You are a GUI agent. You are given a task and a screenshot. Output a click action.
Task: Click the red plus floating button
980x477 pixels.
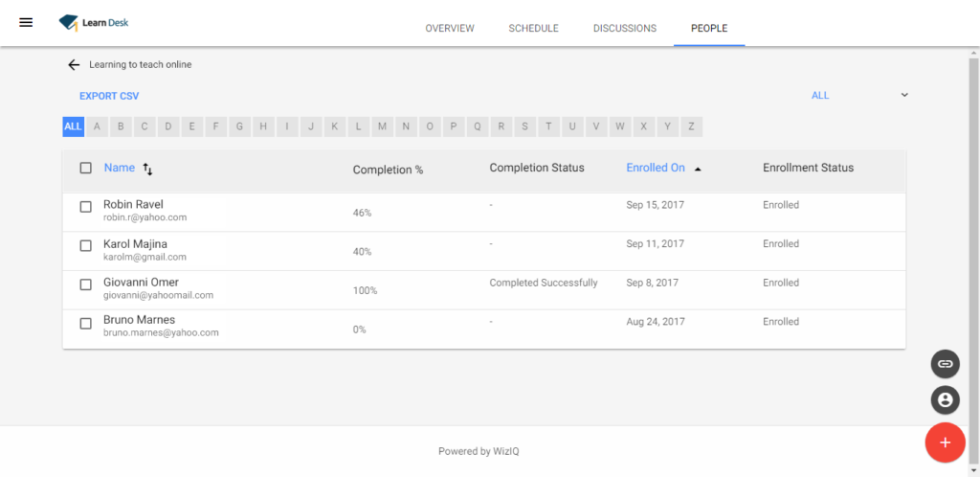(945, 442)
